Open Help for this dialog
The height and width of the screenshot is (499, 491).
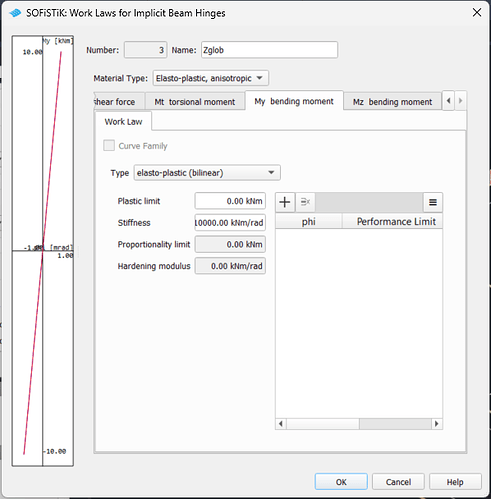pyautogui.click(x=455, y=482)
